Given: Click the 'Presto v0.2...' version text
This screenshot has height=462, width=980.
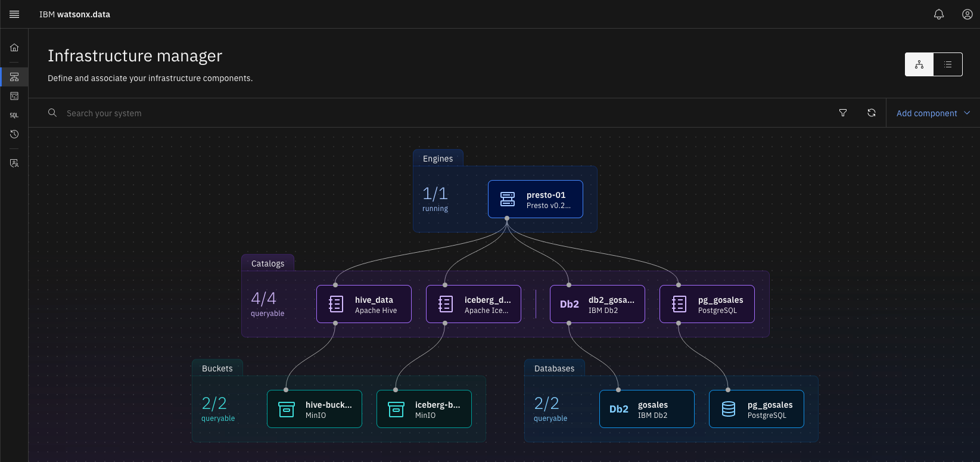Looking at the screenshot, I should pos(549,206).
